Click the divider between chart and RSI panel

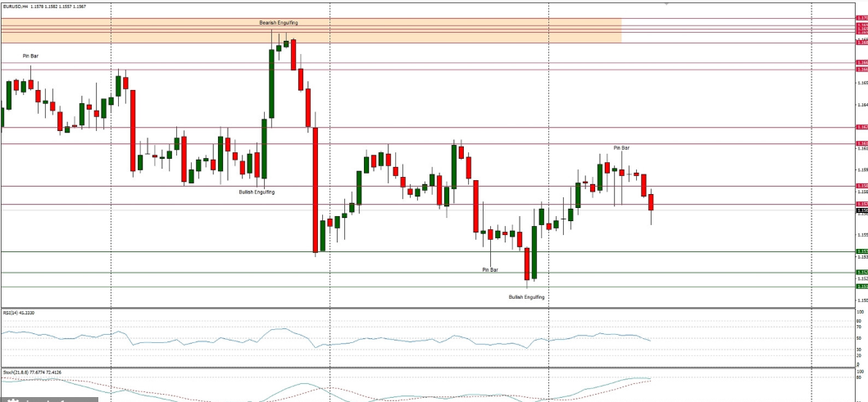tap(410, 309)
